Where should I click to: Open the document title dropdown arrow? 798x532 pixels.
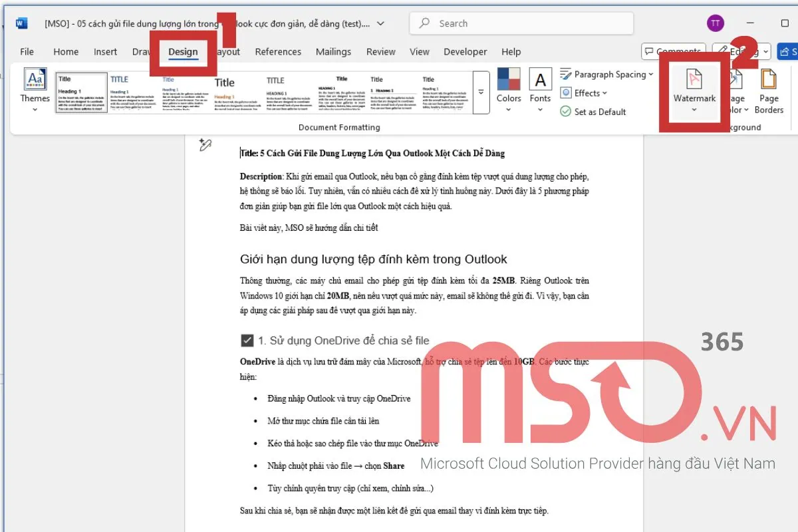(x=381, y=23)
